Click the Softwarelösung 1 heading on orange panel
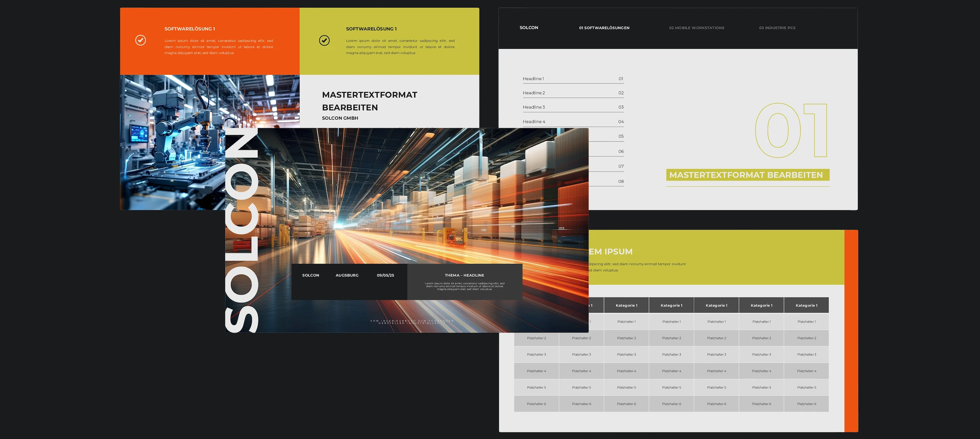Image resolution: width=980 pixels, height=439 pixels. tap(190, 29)
